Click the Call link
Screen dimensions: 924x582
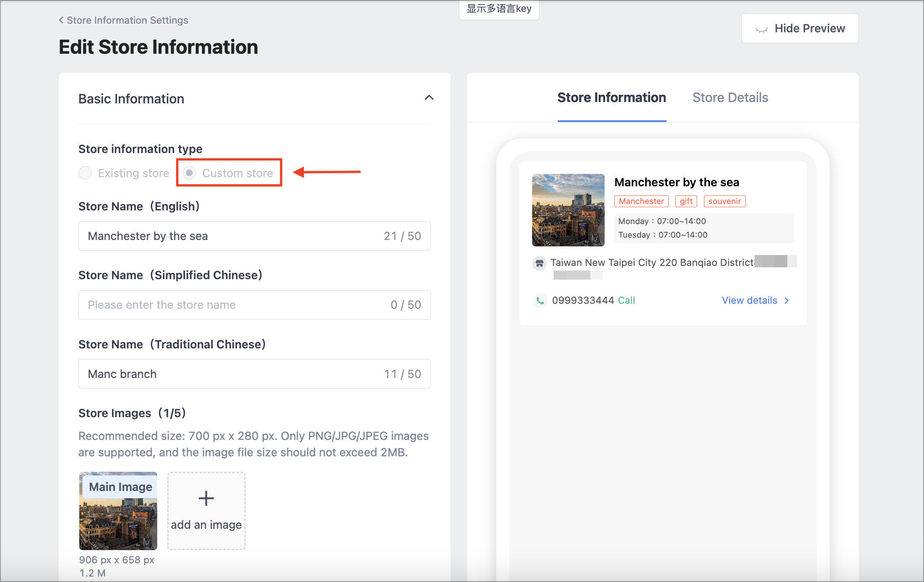point(626,301)
